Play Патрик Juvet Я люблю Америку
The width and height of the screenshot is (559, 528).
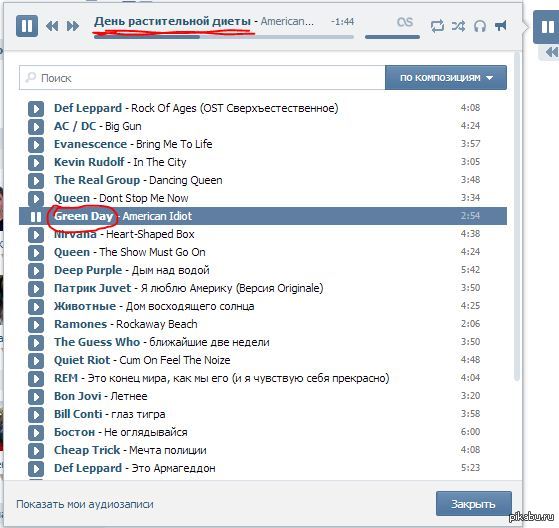pos(36,288)
